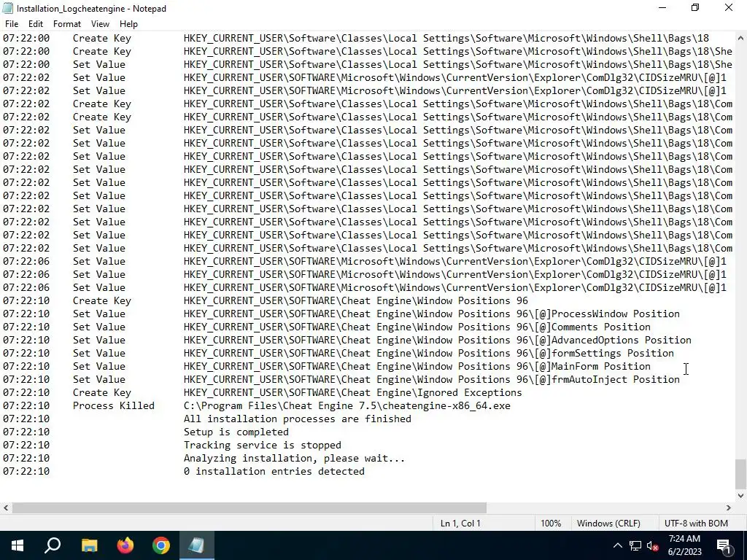This screenshot has width=747, height=560.
Task: Open taskbar search magnifier
Action: click(53, 545)
